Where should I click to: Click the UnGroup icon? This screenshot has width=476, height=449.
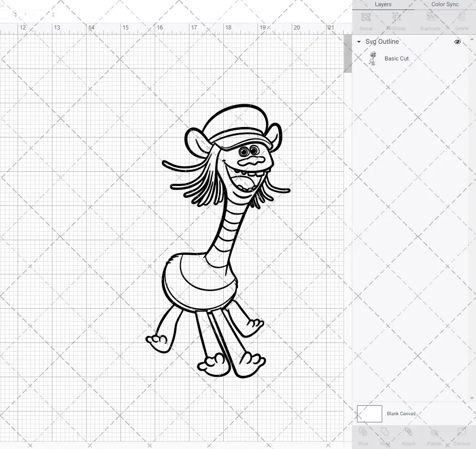click(x=396, y=21)
